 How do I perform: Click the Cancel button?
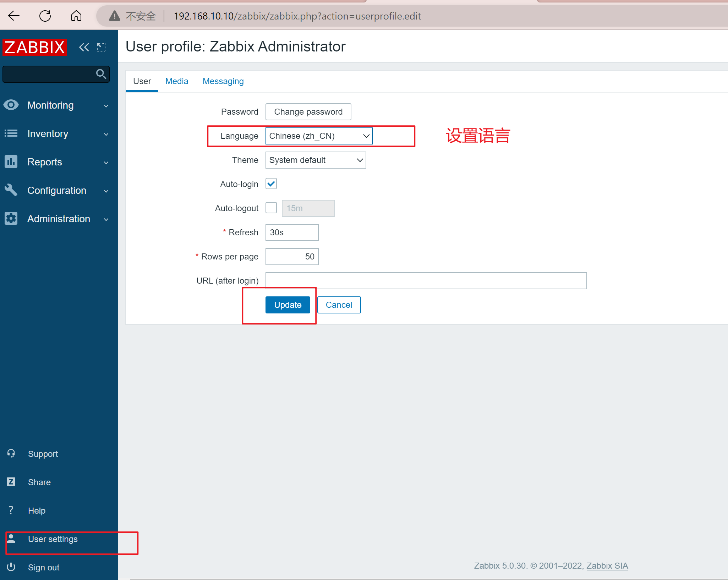pos(339,305)
